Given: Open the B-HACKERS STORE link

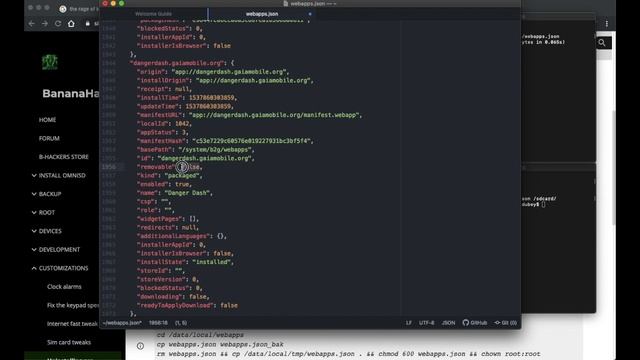Looking at the screenshot, I should pos(64,157).
